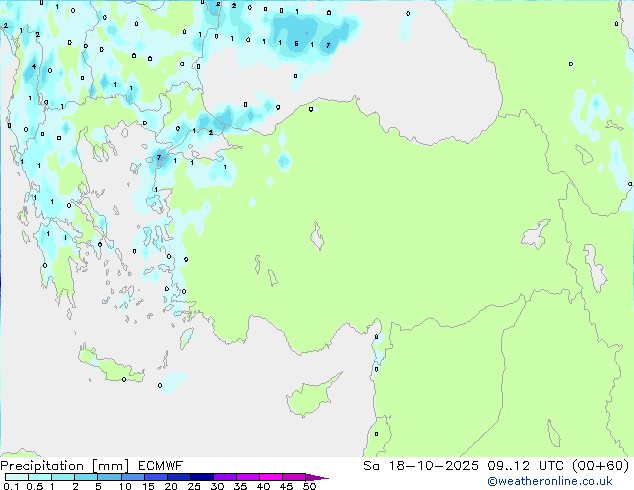The image size is (634, 490).
Task: Click the 30–35 mm purple swatch
Action: [x=224, y=477]
